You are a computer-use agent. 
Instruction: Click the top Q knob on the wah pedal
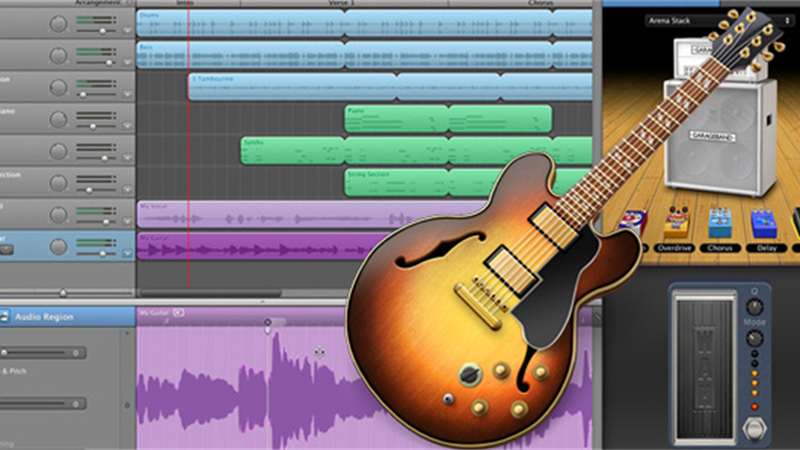[755, 307]
